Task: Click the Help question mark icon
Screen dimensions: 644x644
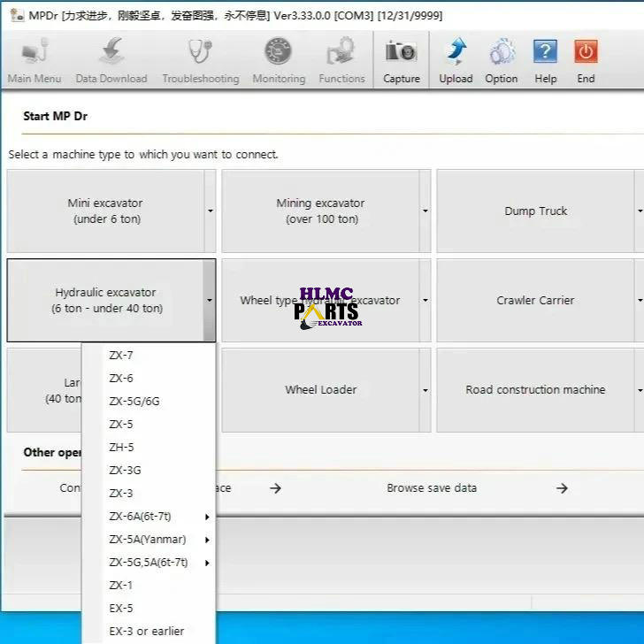Action: [x=545, y=53]
